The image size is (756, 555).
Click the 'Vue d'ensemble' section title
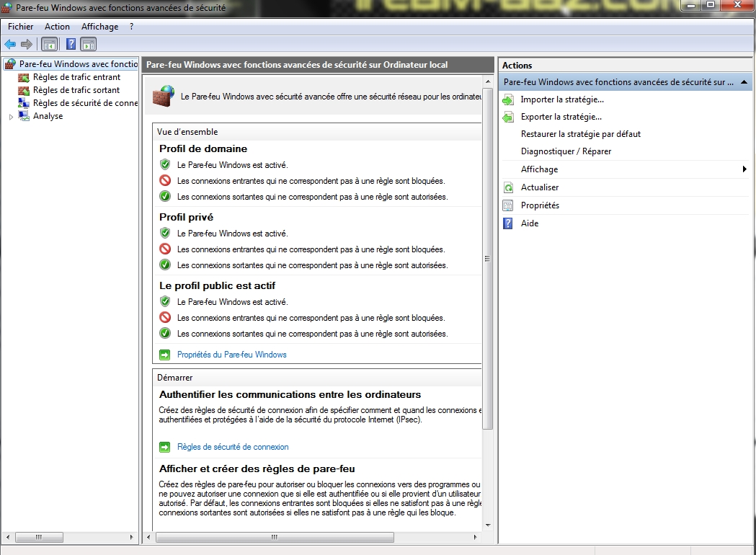pyautogui.click(x=187, y=132)
